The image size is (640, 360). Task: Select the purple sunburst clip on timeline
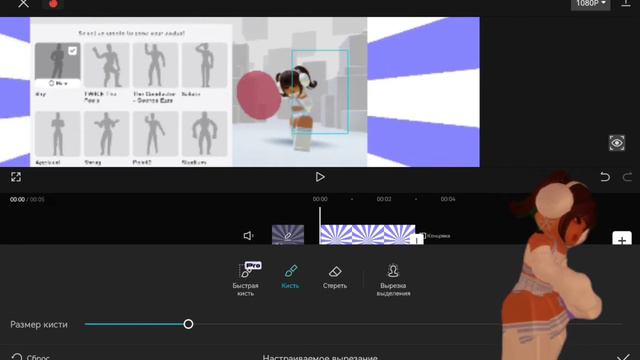tap(367, 235)
